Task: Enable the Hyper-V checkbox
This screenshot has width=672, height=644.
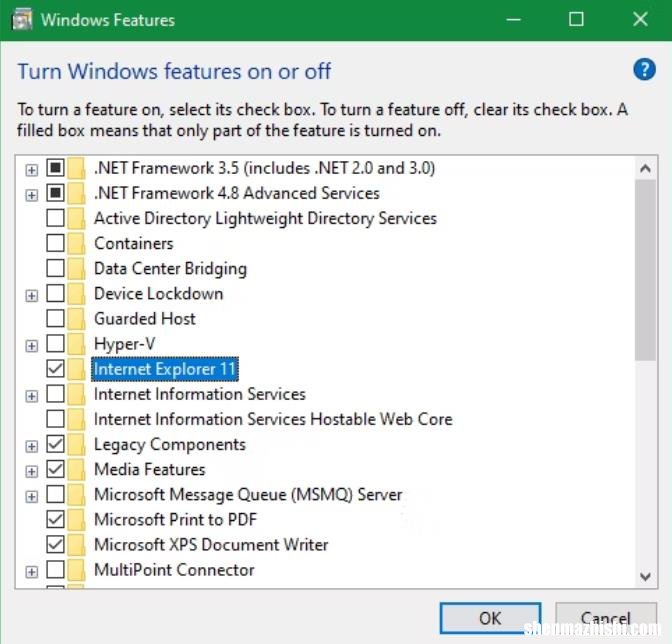Action: click(x=55, y=343)
